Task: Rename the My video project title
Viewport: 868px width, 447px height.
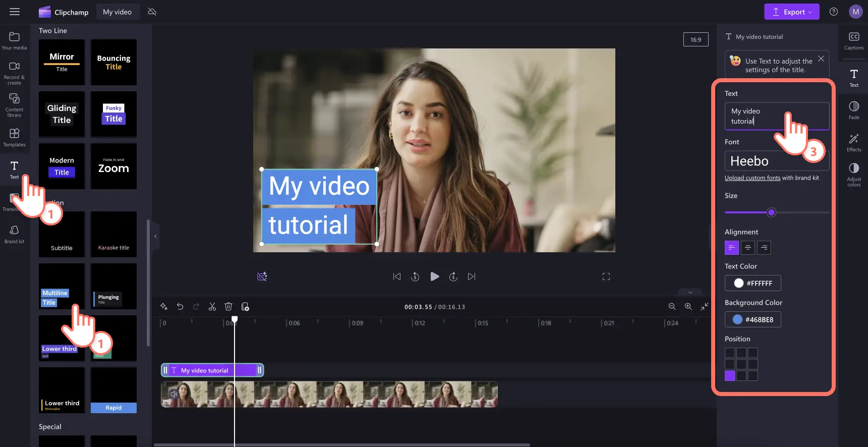Action: 117,12
